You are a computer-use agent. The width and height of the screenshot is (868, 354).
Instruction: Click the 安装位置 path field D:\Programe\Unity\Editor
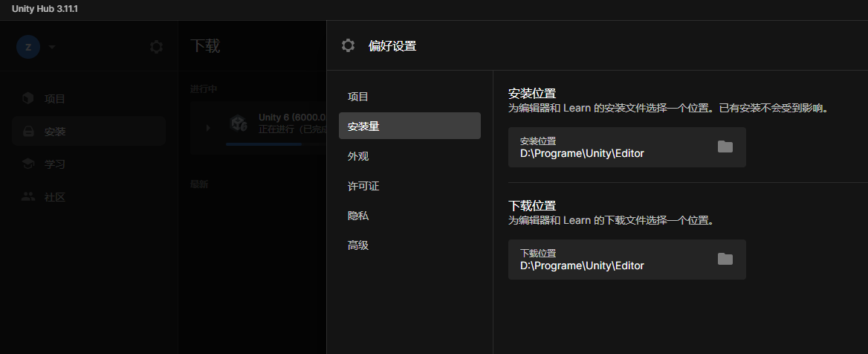coord(627,147)
